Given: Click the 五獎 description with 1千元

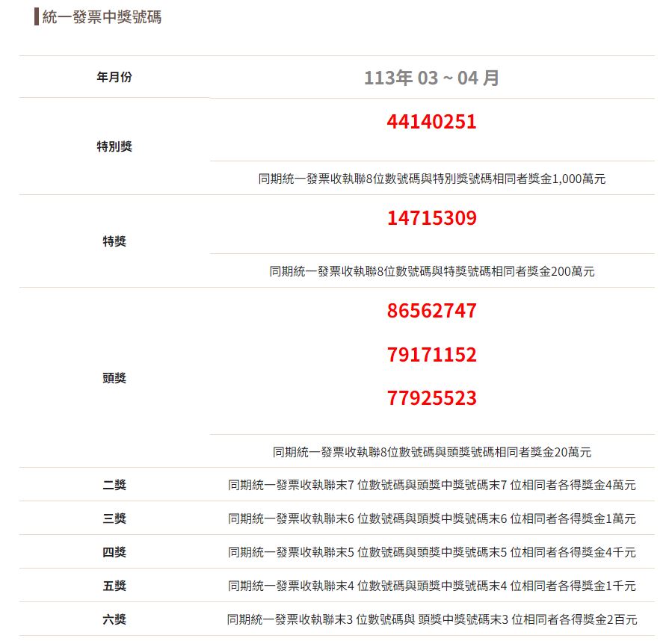Looking at the screenshot, I should coord(431,586).
